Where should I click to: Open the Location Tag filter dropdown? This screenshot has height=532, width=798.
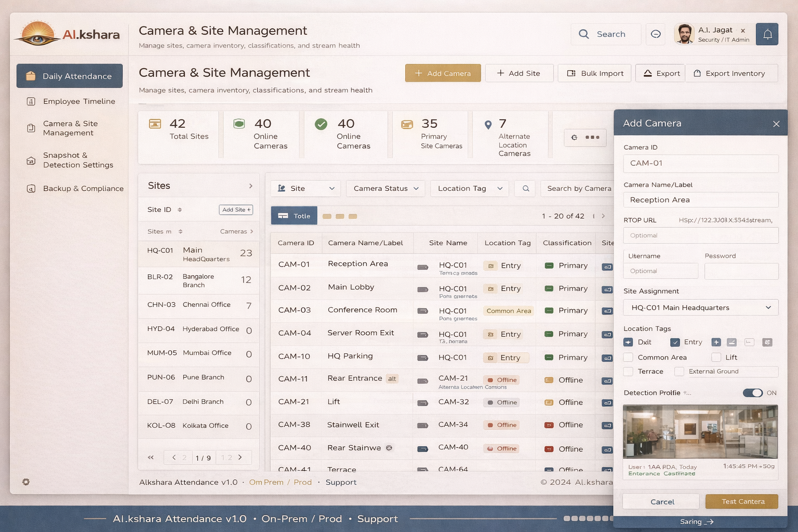[x=470, y=189]
